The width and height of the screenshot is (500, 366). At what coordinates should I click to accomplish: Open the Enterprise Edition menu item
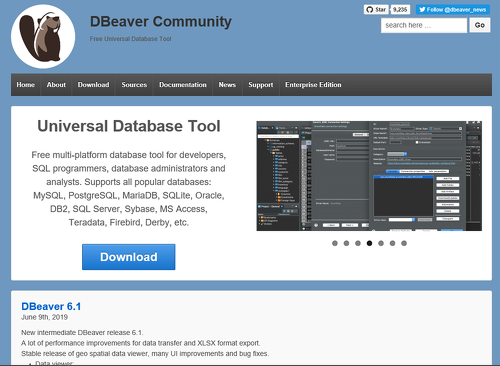(x=313, y=85)
